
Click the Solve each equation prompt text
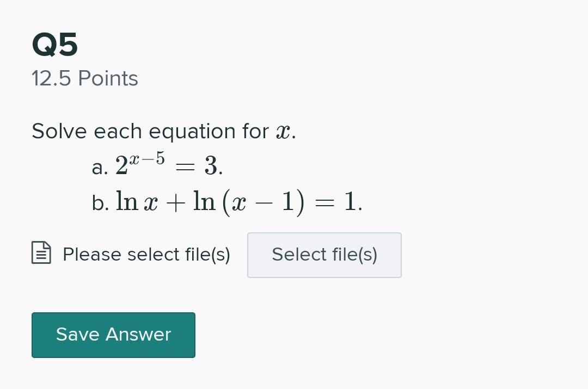pos(163,131)
